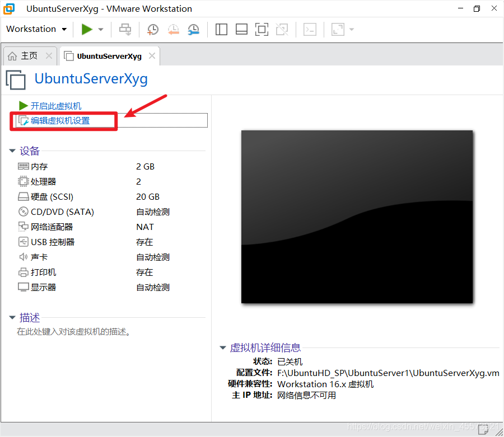Enter full screen mode icon
Image resolution: width=504 pixels, height=437 pixels.
[x=262, y=29]
